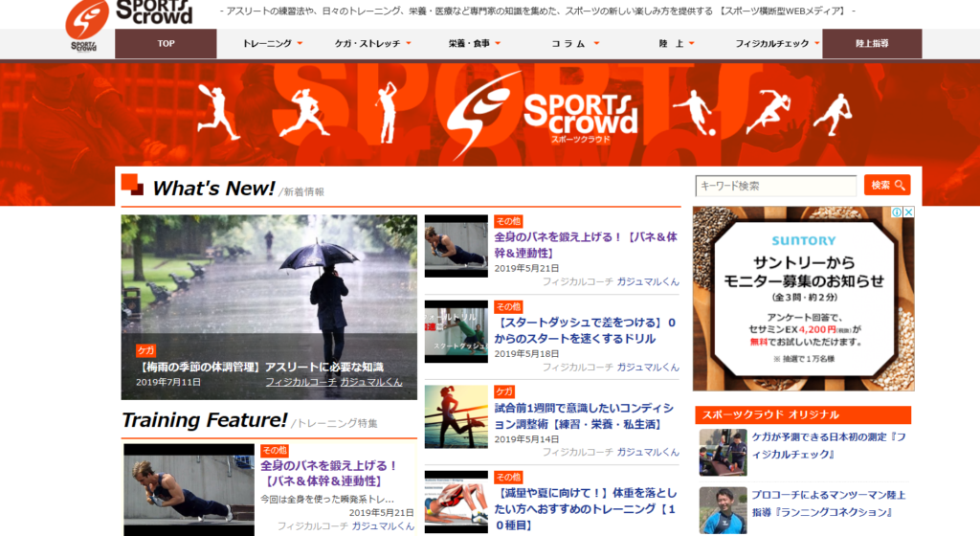Screen dimensions: 980x536
Task: Close the Suntory ad with X icon
Action: pos(909,212)
